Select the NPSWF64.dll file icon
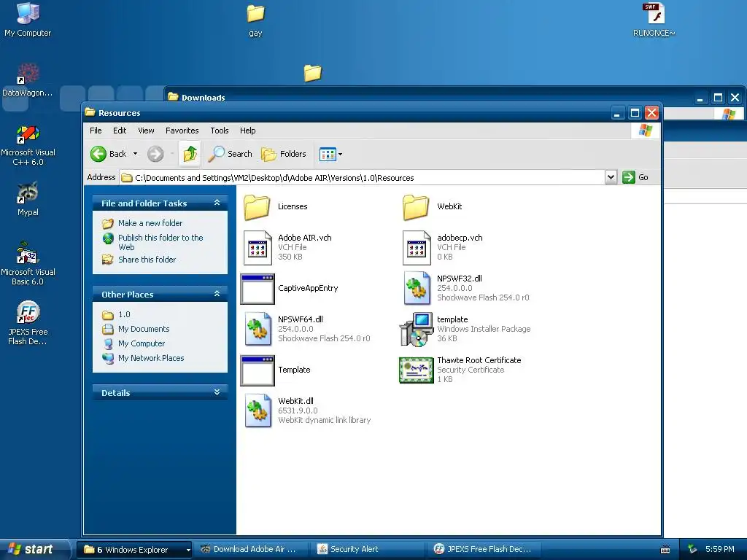Viewport: 747px width, 560px height. click(x=258, y=329)
